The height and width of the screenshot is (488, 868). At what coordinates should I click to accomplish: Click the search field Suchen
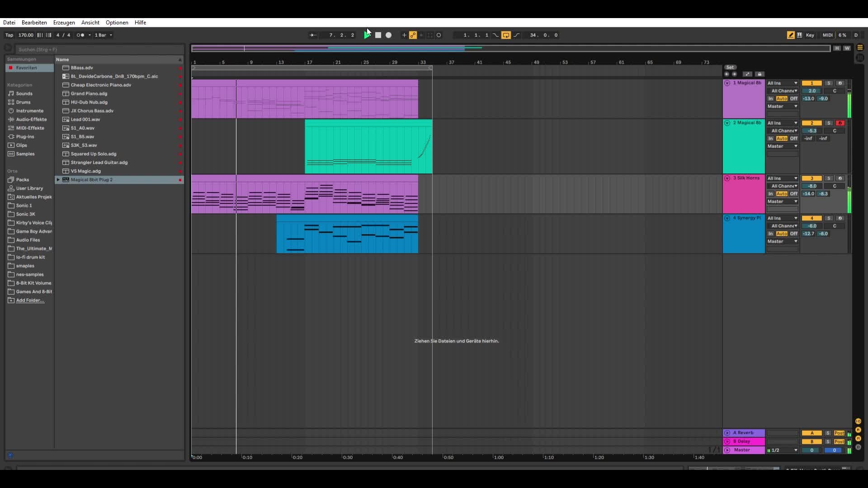pos(99,49)
